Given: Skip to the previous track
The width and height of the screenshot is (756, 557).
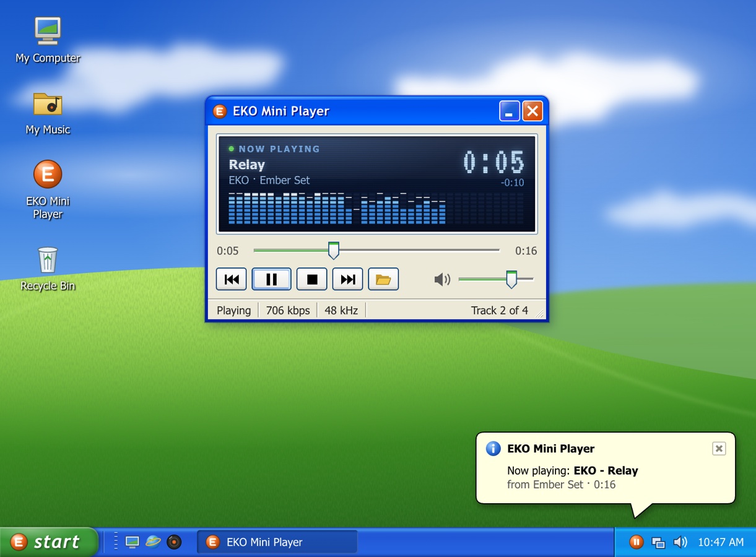Looking at the screenshot, I should tap(232, 280).
